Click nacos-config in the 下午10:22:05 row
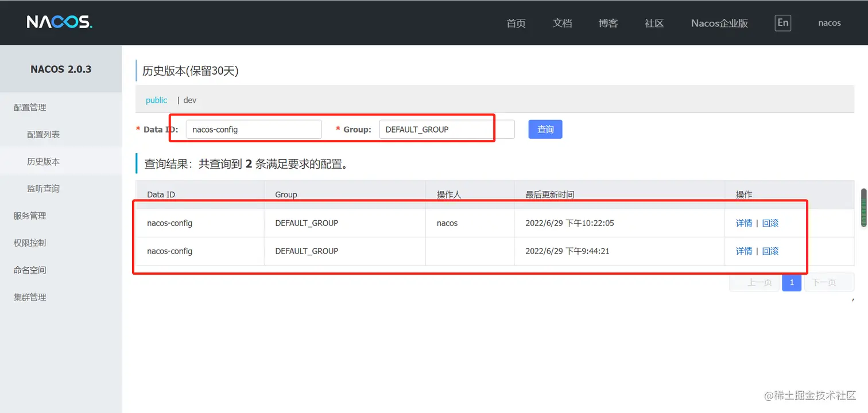The width and height of the screenshot is (868, 413). click(170, 223)
